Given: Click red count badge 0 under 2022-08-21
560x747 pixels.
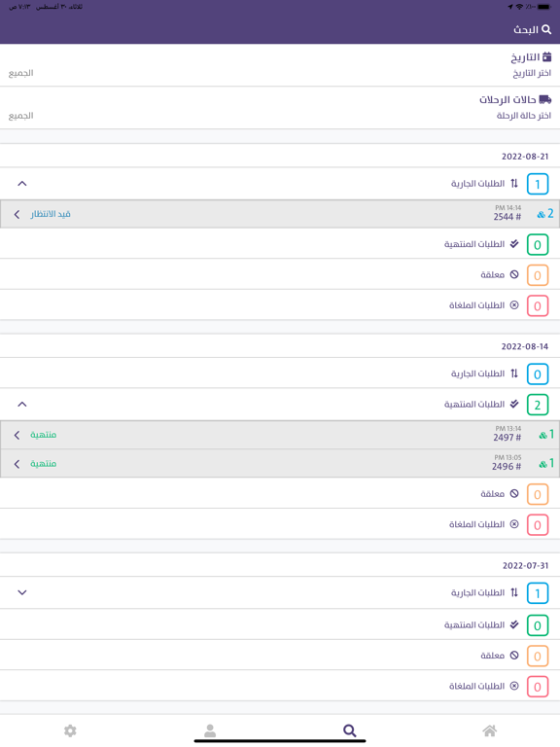Looking at the screenshot, I should click(x=537, y=305).
